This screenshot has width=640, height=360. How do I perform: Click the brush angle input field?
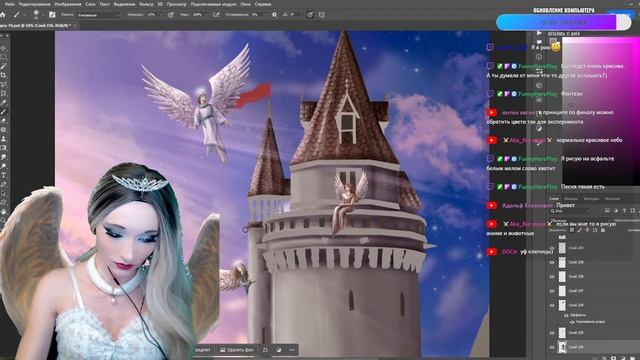(x=295, y=15)
